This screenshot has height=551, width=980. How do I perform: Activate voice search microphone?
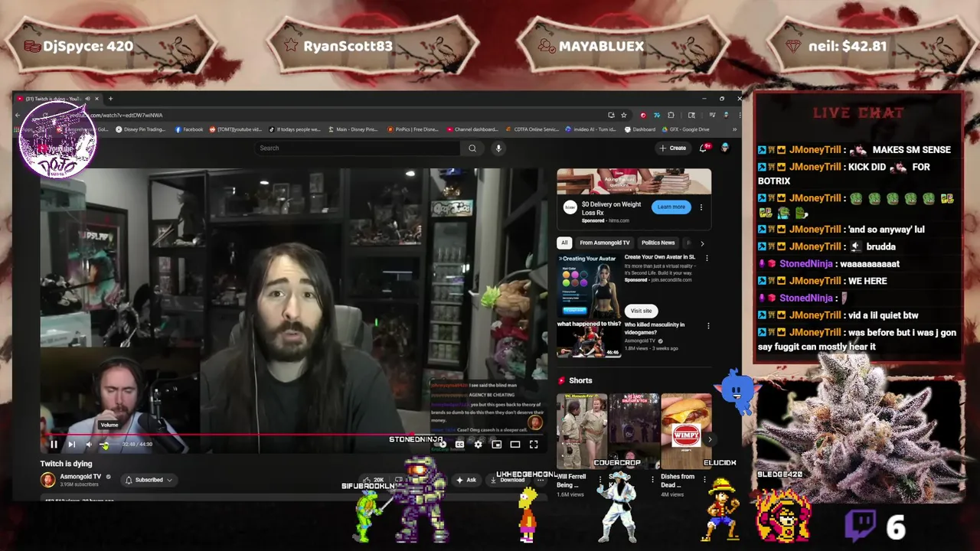[x=498, y=148]
